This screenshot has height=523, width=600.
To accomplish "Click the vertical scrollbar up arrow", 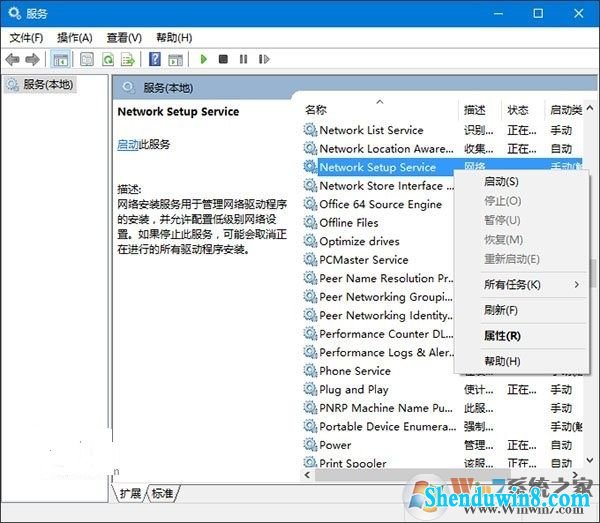I will pyautogui.click(x=590, y=108).
